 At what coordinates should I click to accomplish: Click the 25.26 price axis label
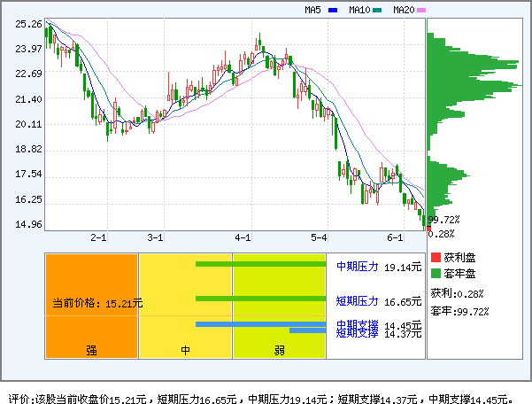point(28,24)
